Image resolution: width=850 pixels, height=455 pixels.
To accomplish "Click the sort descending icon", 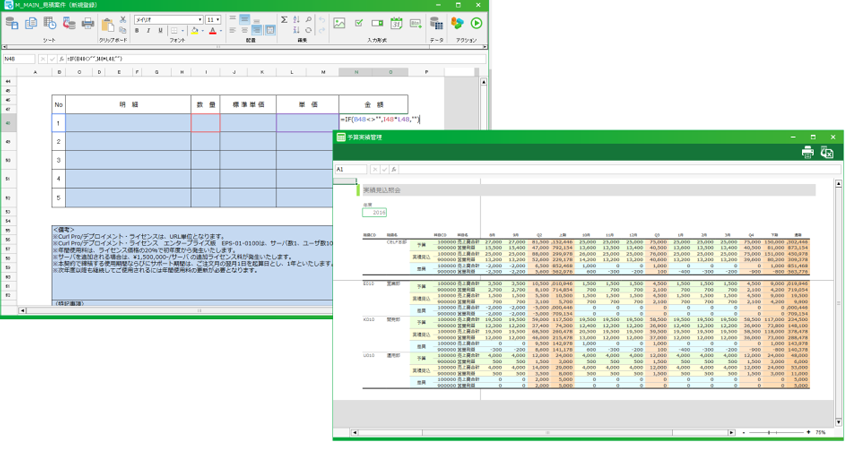I will pos(297,30).
